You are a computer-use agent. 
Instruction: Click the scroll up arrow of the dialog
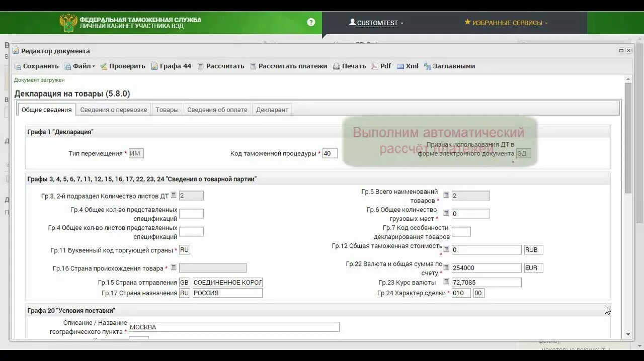point(628,79)
